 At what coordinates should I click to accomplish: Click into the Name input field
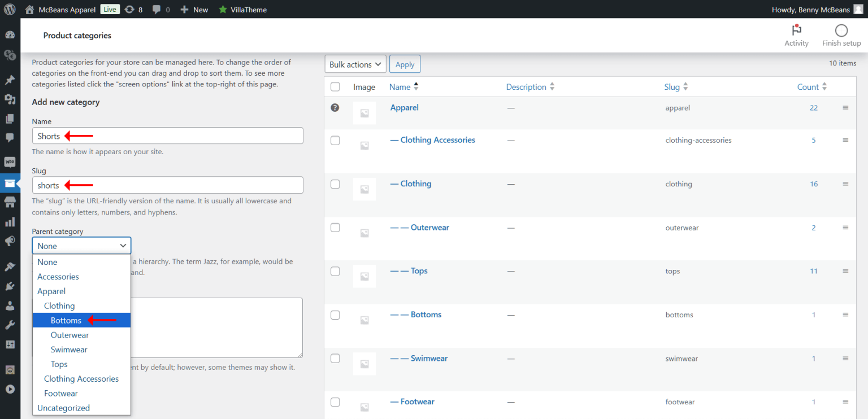pos(168,136)
